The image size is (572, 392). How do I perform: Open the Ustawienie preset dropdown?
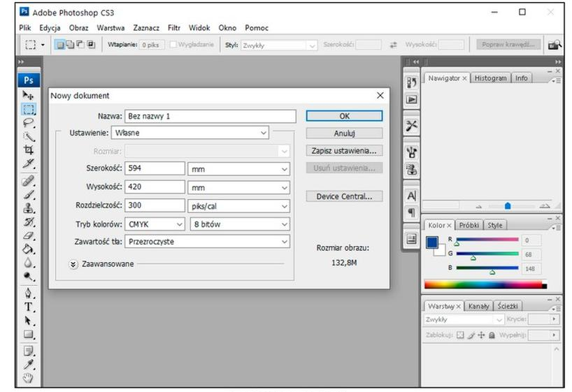[x=190, y=133]
